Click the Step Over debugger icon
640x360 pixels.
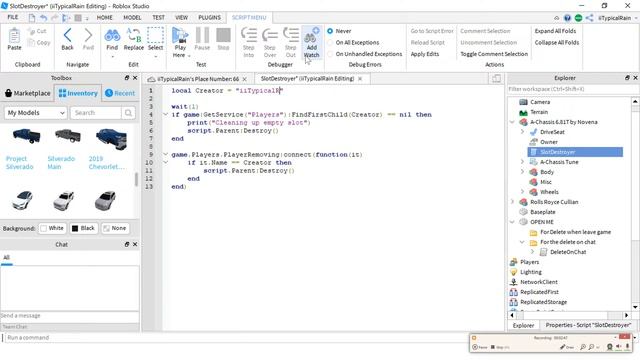pyautogui.click(x=270, y=35)
